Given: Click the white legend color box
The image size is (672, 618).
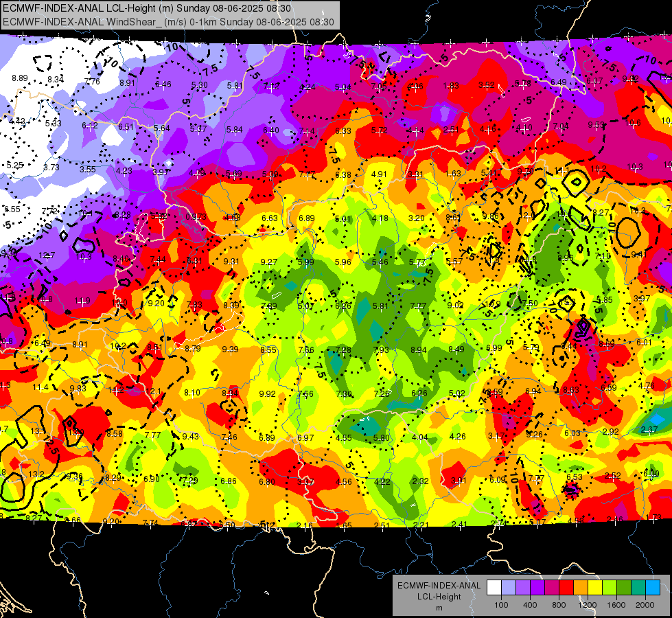Looking at the screenshot, I should point(494,588).
